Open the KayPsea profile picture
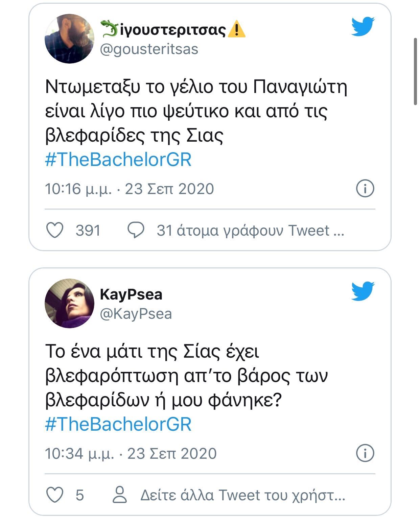420x525 pixels. (x=69, y=303)
